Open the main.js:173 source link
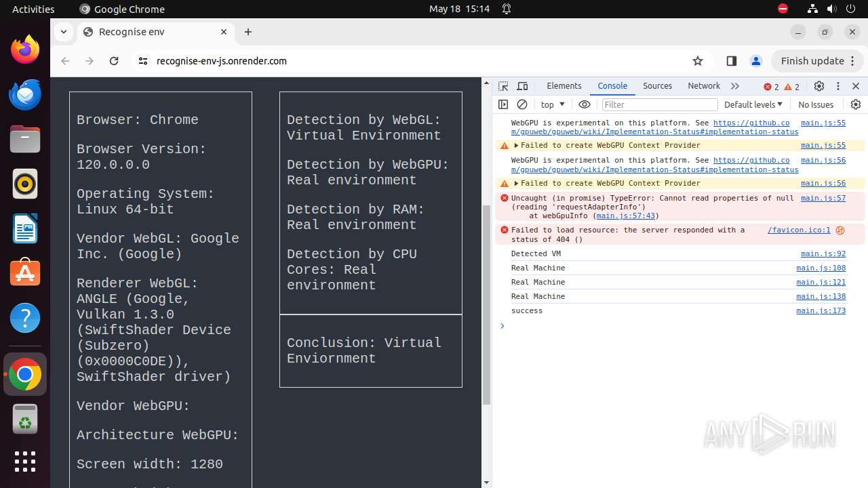The image size is (868, 488). 821,310
